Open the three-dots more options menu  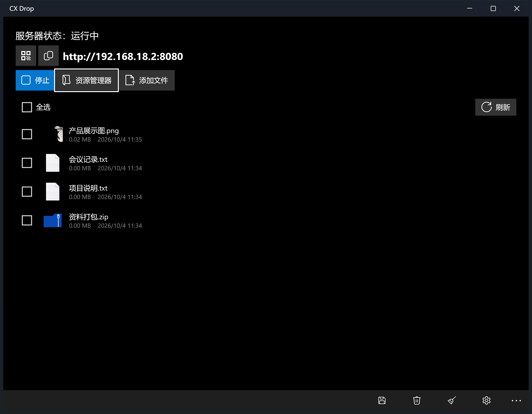tap(516, 400)
